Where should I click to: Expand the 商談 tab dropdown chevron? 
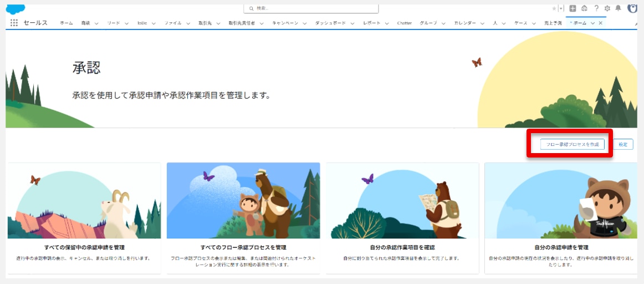(x=96, y=23)
